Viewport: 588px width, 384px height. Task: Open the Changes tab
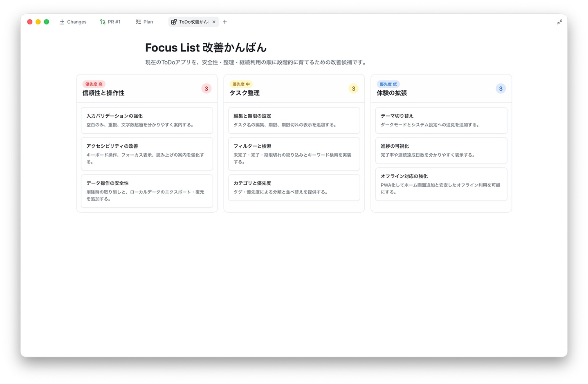coord(73,22)
